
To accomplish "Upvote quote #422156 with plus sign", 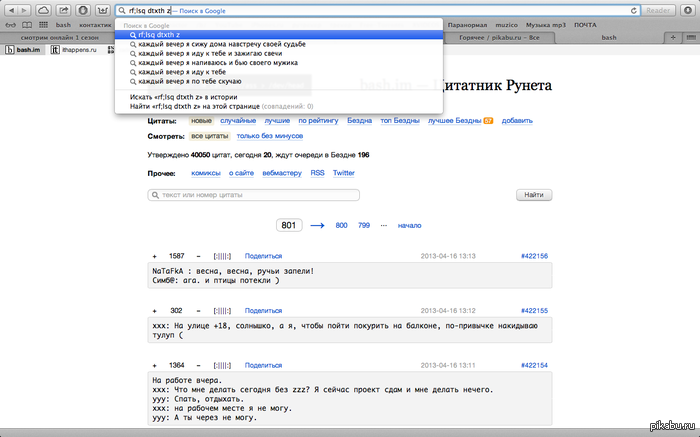I will point(154,256).
